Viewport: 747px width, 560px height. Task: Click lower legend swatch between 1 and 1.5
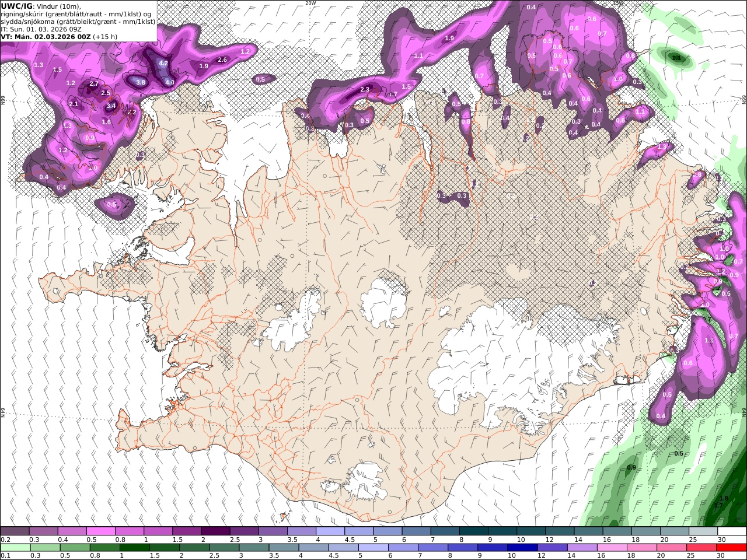pos(134,547)
